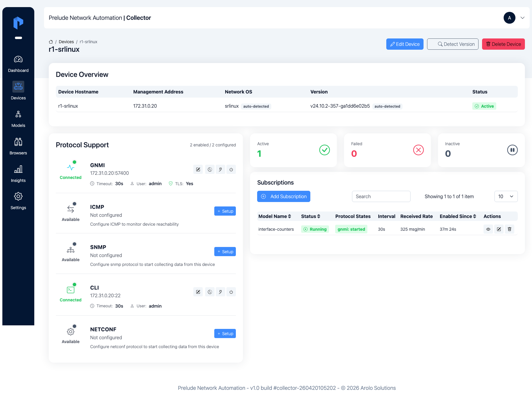Viewport: 532px width, 399px height.
Task: Click the CLI clock history icon
Action: [x=210, y=292]
